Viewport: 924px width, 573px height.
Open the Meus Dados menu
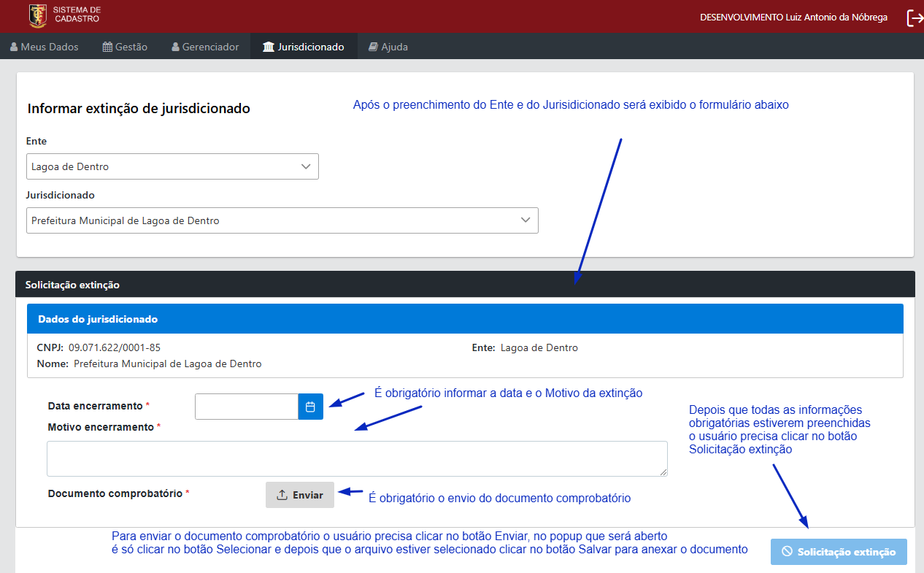click(45, 47)
